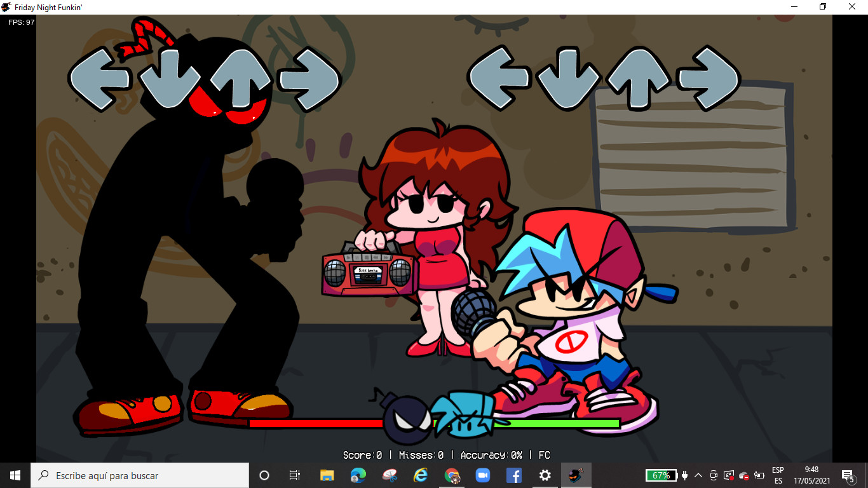Click the green portion of the health bar
This screenshot has height=488, width=868.
coord(559,424)
